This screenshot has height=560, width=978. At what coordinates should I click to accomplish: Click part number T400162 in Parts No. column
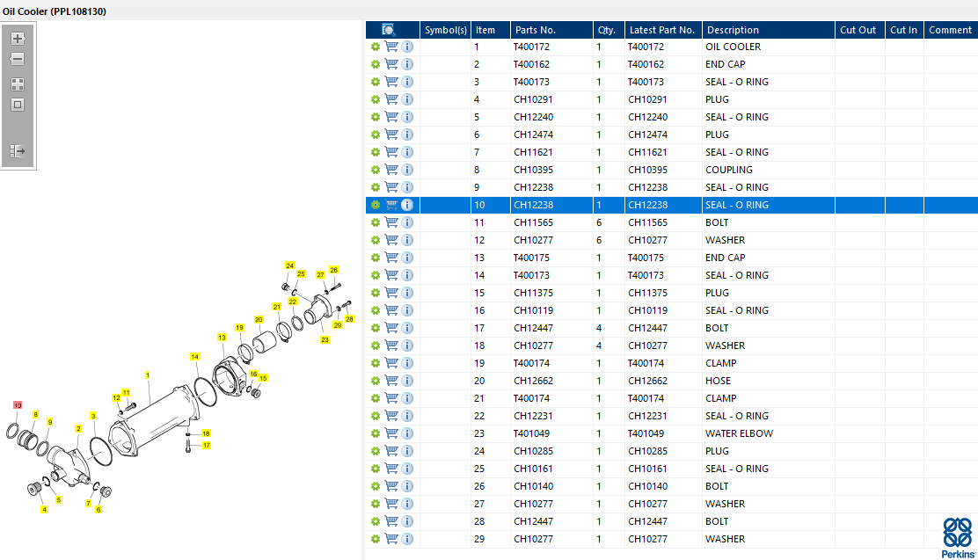coord(531,64)
